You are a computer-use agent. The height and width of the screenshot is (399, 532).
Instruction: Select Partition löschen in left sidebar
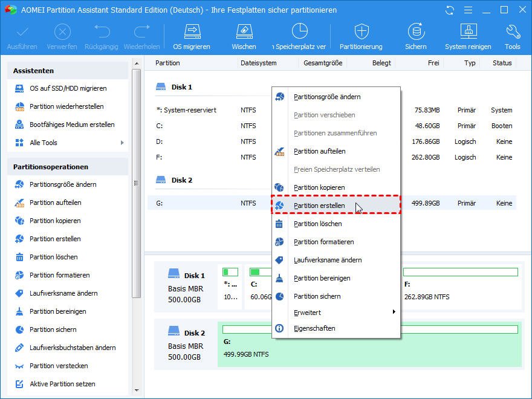coord(53,257)
